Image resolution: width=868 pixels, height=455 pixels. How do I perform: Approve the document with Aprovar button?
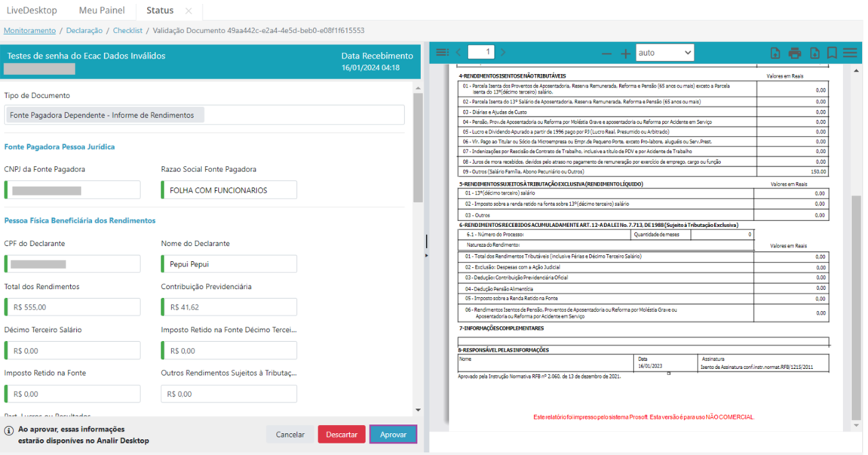coord(393,435)
